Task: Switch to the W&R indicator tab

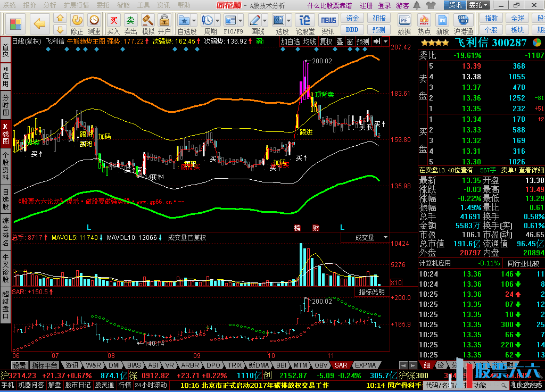Action: coord(94,365)
